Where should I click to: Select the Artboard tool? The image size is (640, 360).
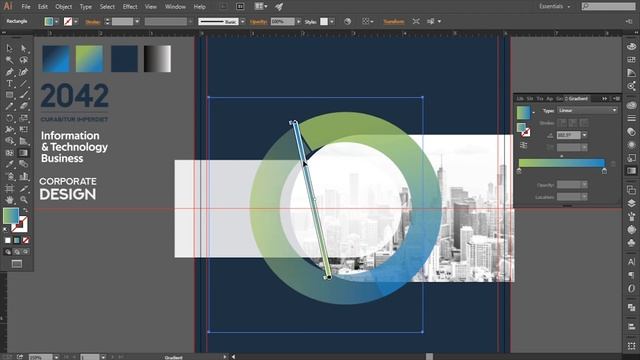click(x=9, y=188)
